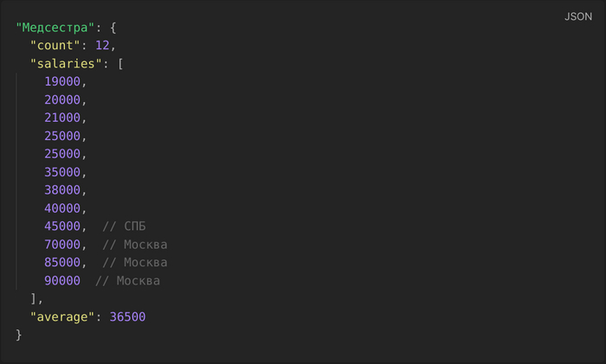Select the 90000 salary value
This screenshot has width=606, height=364.
(62, 281)
